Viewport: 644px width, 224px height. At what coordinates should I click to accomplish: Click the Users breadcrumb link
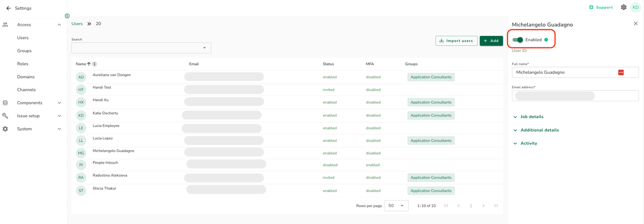pyautogui.click(x=77, y=24)
